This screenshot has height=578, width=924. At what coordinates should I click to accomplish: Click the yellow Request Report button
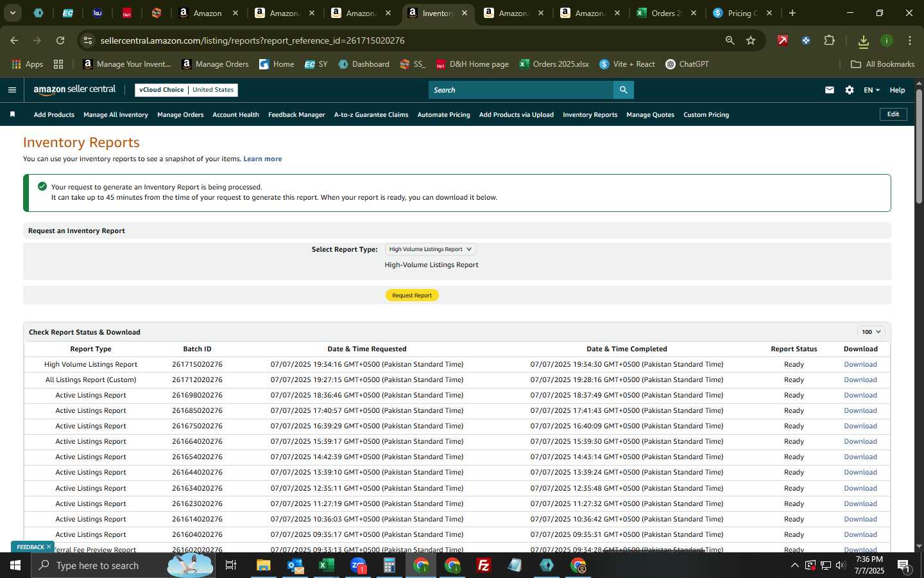pyautogui.click(x=412, y=295)
